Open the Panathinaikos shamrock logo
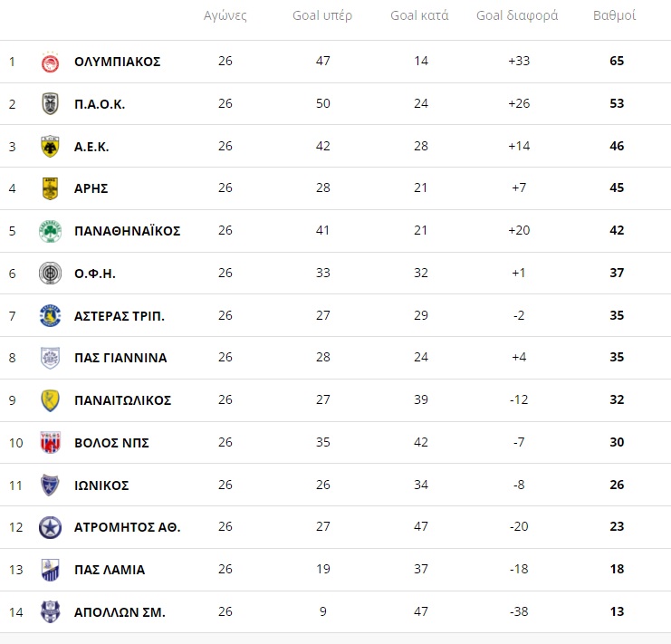The height and width of the screenshot is (644, 671). (50, 231)
